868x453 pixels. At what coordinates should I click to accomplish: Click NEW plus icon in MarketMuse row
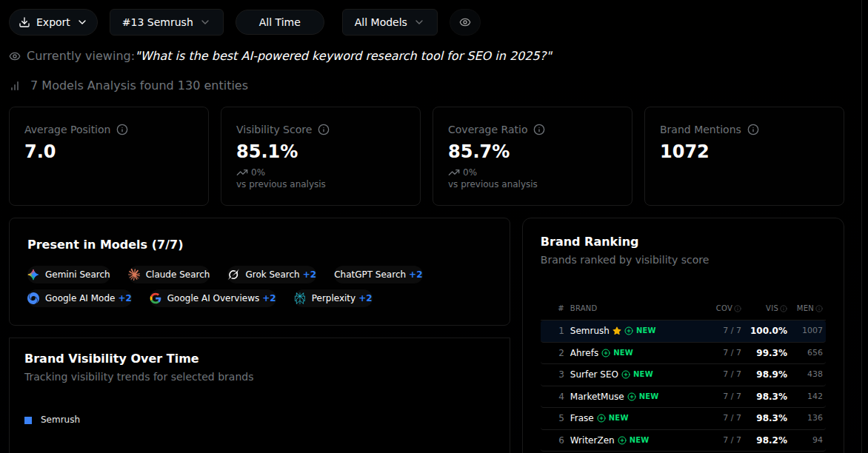pyautogui.click(x=632, y=397)
